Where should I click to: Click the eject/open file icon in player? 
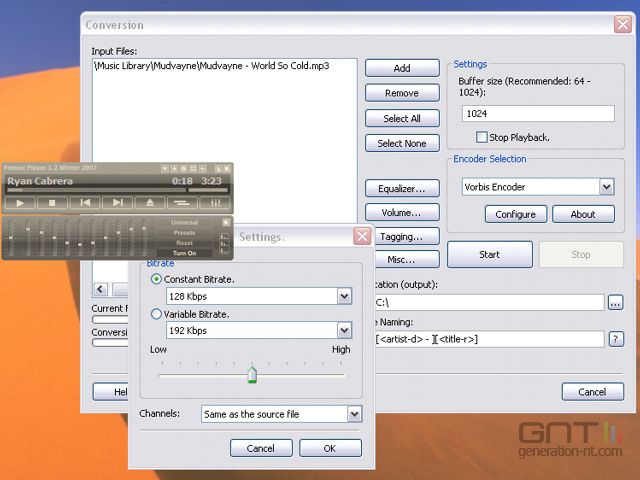point(150,202)
